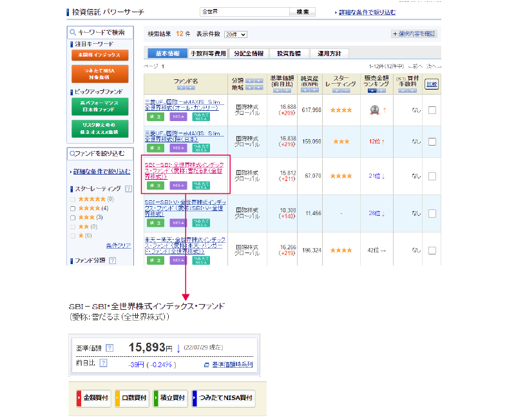Sort スターレーティング column ascending arrow
516x420 pixels.
coord(337,91)
